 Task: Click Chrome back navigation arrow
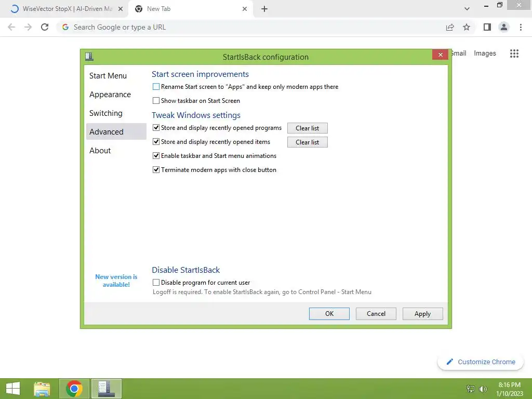pos(11,27)
